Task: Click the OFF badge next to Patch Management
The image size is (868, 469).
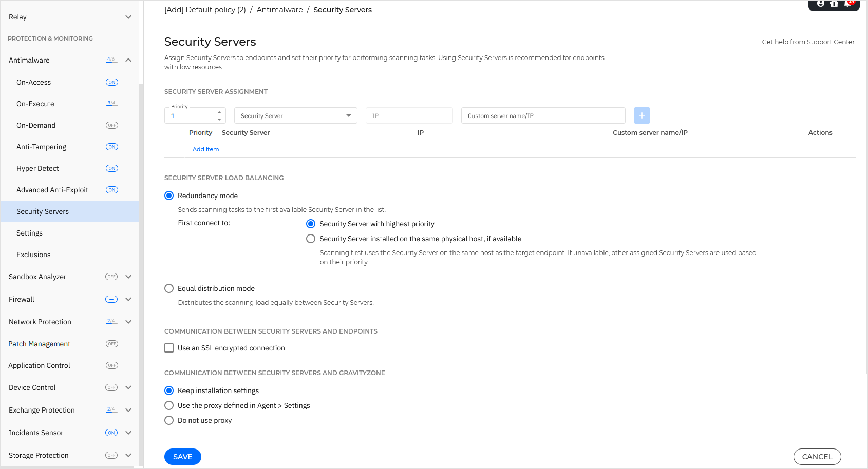Action: [111, 344]
